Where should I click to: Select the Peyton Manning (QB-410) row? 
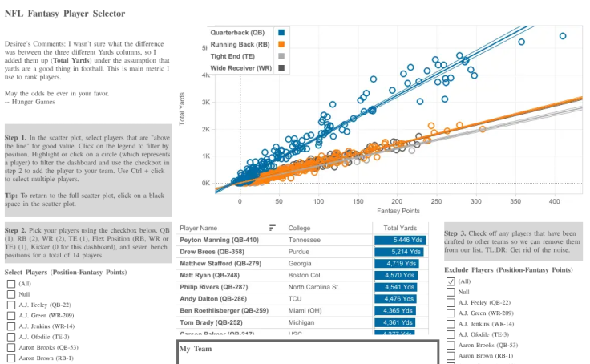[302, 240]
